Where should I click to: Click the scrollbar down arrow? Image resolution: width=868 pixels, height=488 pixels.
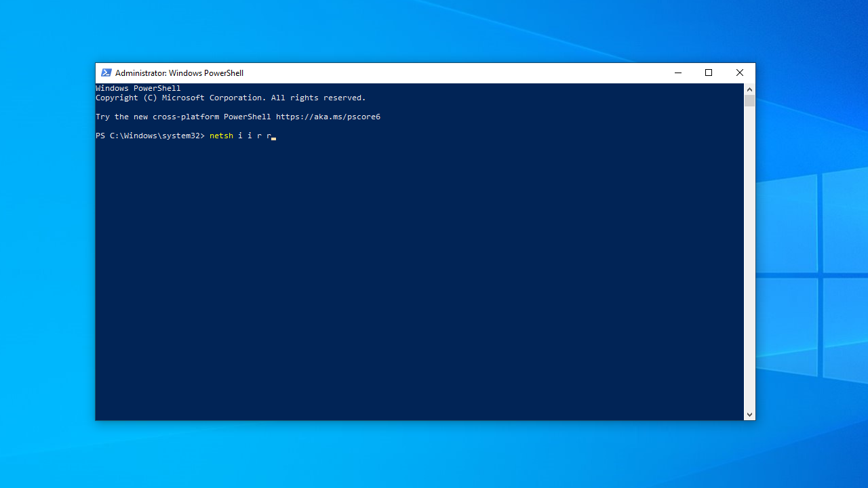(749, 414)
